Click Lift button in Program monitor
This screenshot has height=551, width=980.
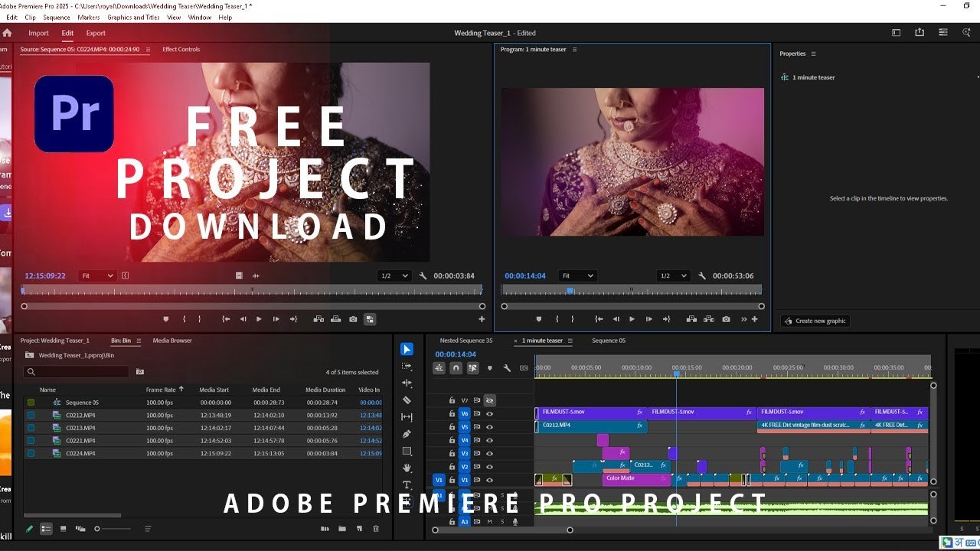tap(691, 319)
